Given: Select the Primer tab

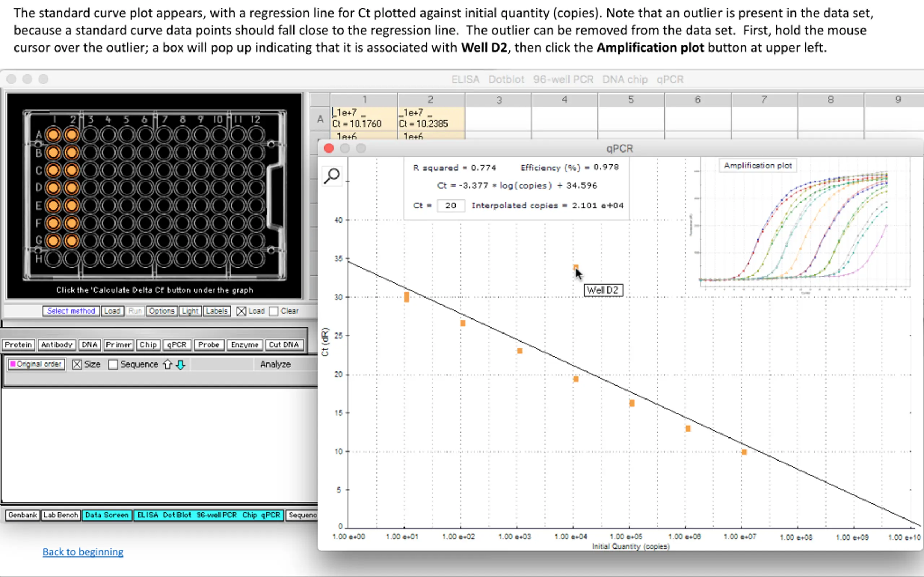Looking at the screenshot, I should click(118, 345).
